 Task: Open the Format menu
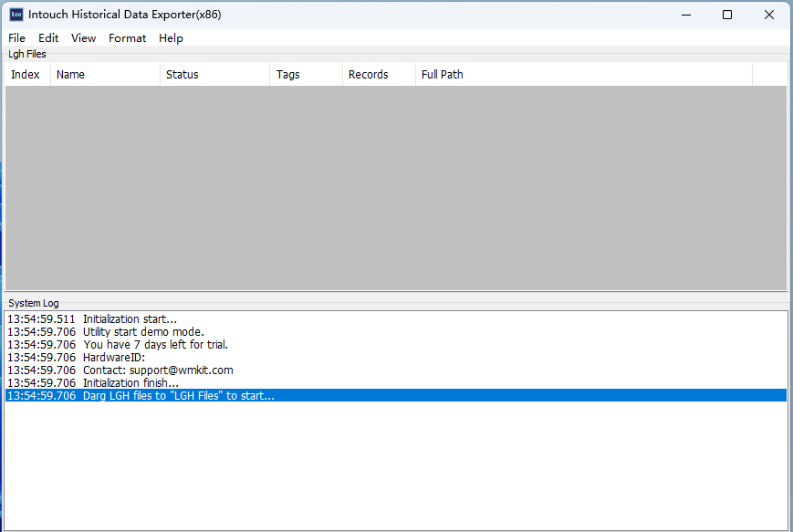(x=128, y=38)
